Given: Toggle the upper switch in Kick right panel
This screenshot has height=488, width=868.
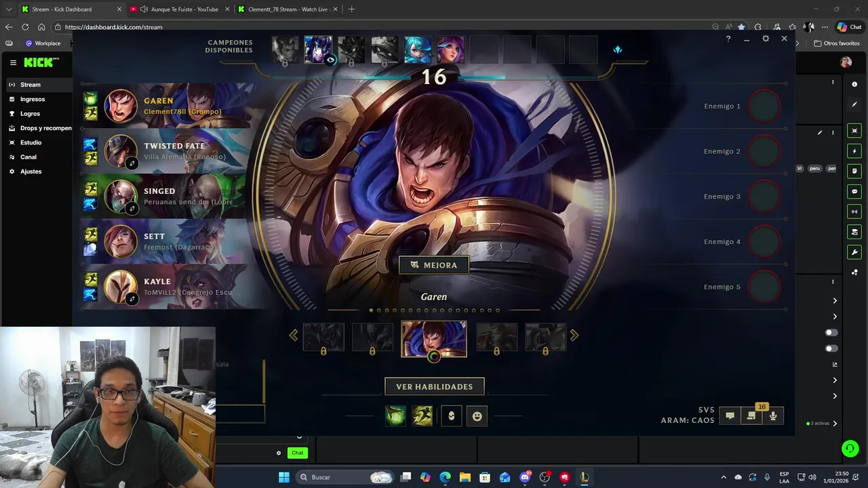Looking at the screenshot, I should 831,333.
